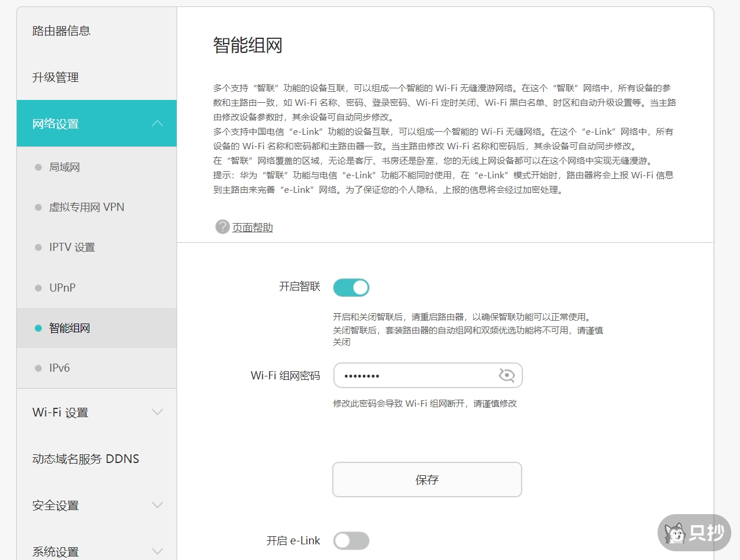Enable the 开启 e-Link toggle switch
The width and height of the screenshot is (740, 560).
coord(351,540)
